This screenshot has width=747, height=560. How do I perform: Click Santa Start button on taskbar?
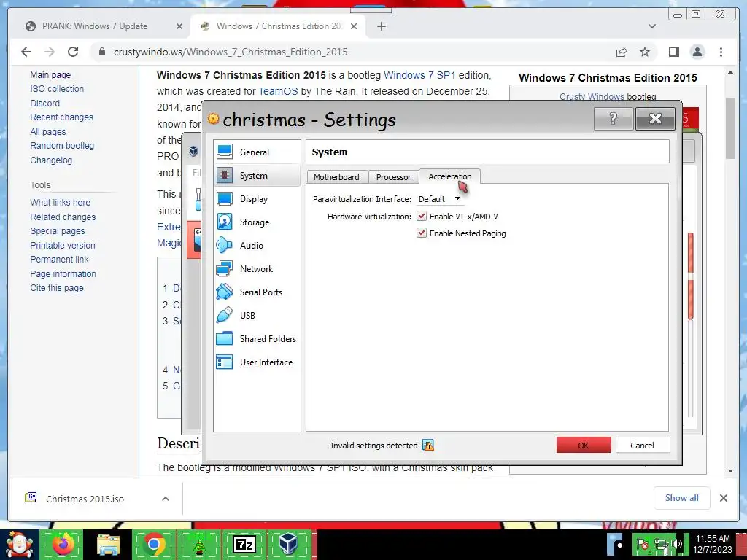click(18, 544)
